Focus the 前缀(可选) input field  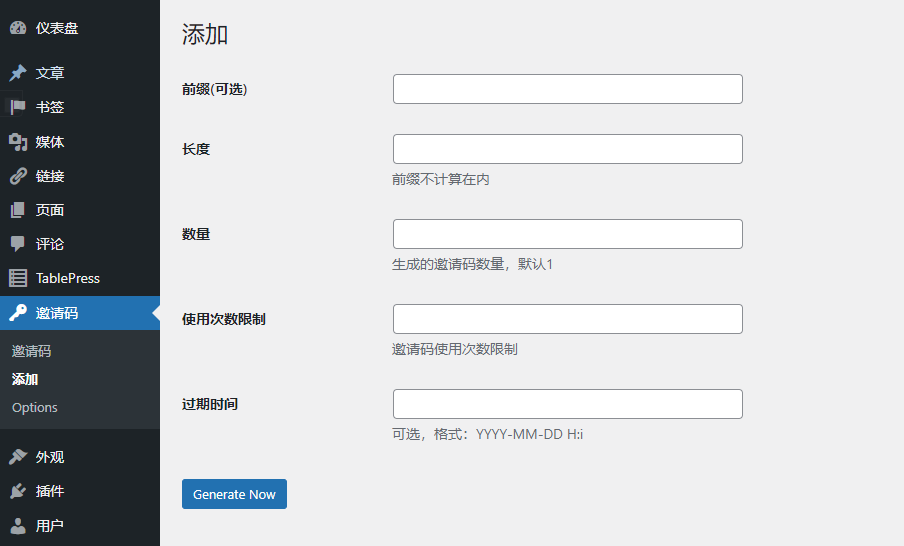567,89
